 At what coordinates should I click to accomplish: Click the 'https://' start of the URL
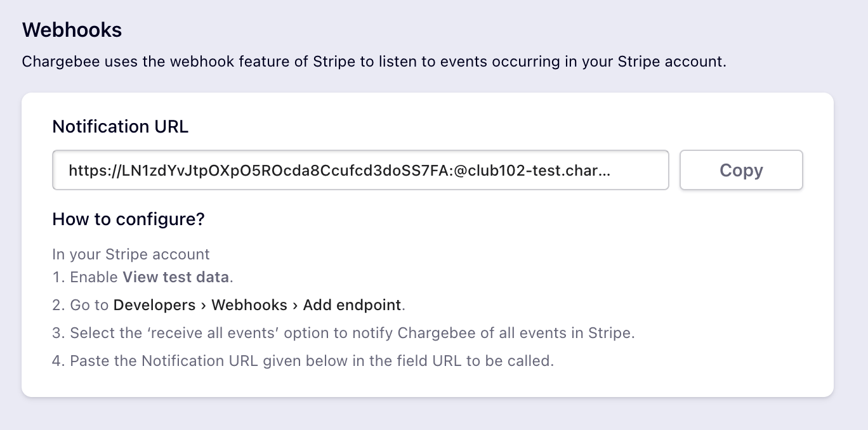89,170
